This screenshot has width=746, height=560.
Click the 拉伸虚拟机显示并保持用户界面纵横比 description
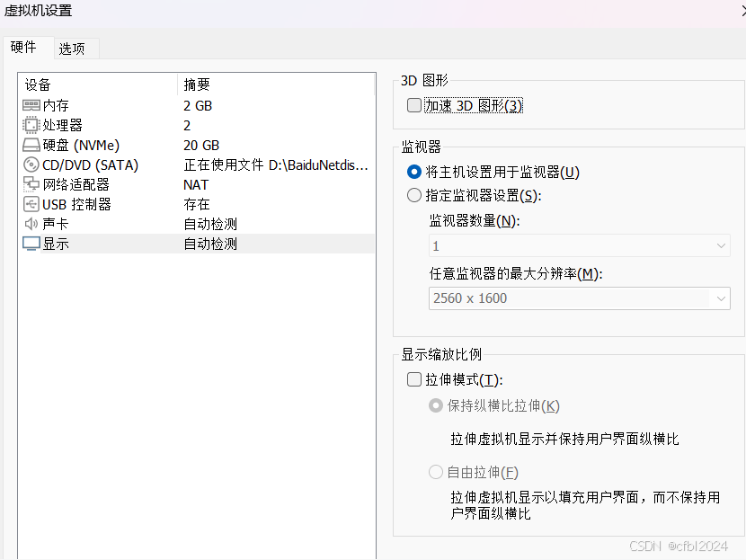[x=564, y=439]
